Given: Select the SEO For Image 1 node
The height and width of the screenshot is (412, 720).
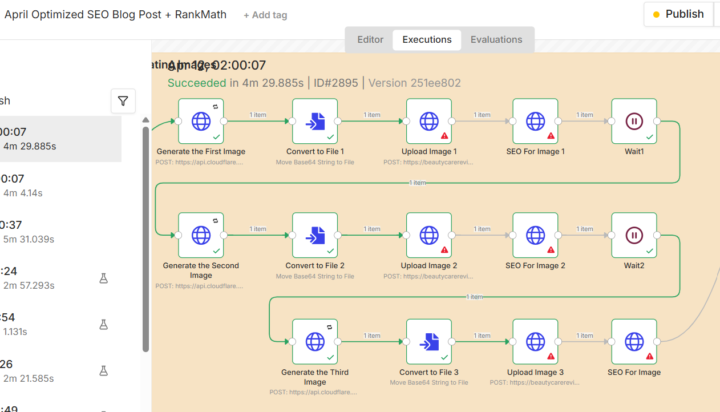Looking at the screenshot, I should click(535, 121).
